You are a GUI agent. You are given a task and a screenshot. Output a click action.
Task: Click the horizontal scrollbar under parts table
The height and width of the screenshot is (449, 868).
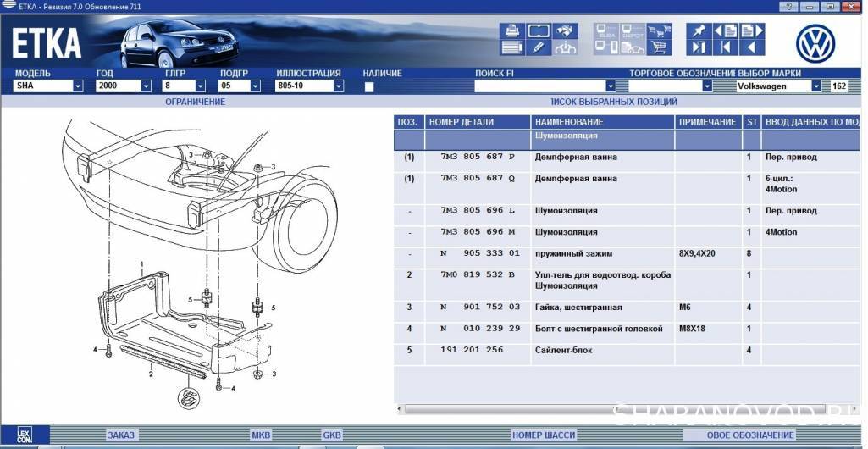click(x=627, y=409)
